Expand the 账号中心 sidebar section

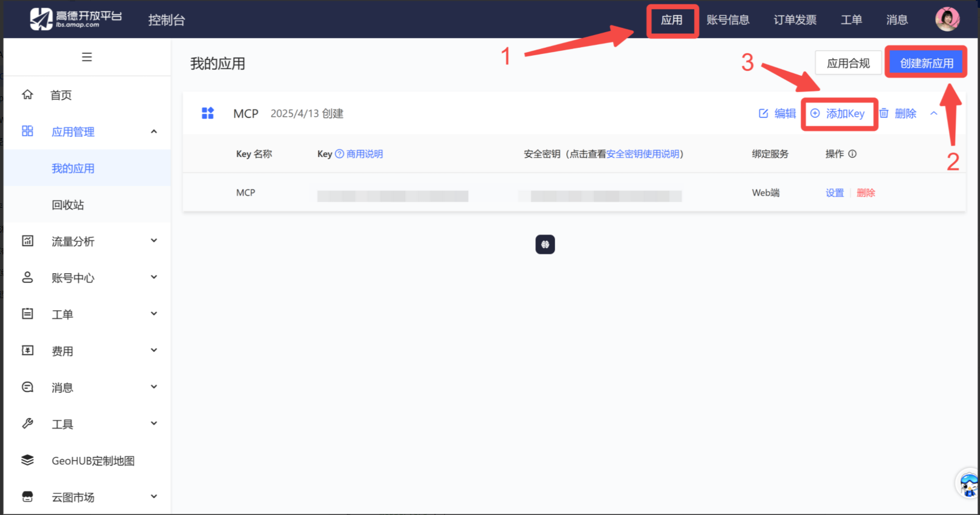pyautogui.click(x=154, y=277)
